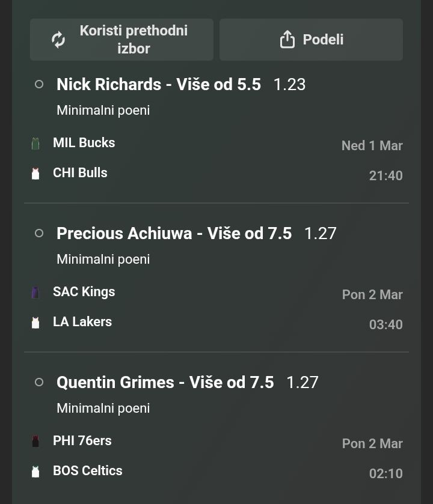Select the Quentin Grimes radio circle
Image resolution: width=433 pixels, height=504 pixels.
pyautogui.click(x=39, y=382)
